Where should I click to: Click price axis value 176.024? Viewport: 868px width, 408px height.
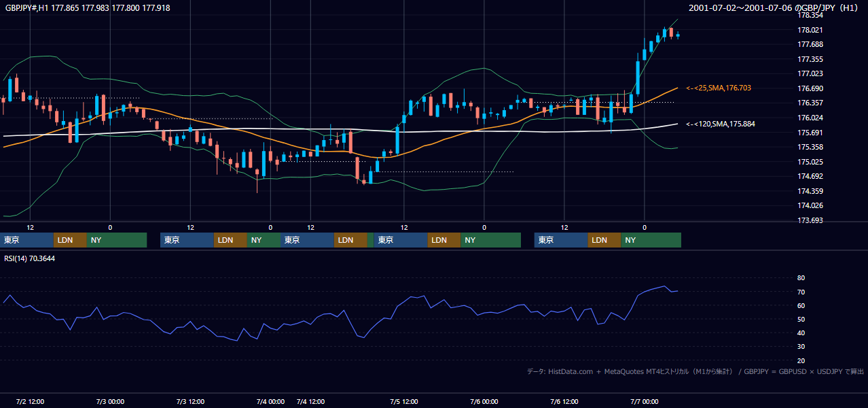[x=810, y=118]
